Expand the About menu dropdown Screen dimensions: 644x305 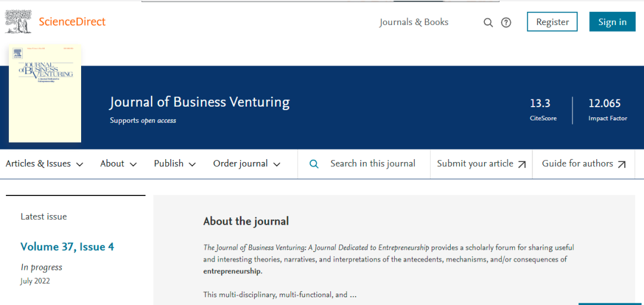coord(118,164)
